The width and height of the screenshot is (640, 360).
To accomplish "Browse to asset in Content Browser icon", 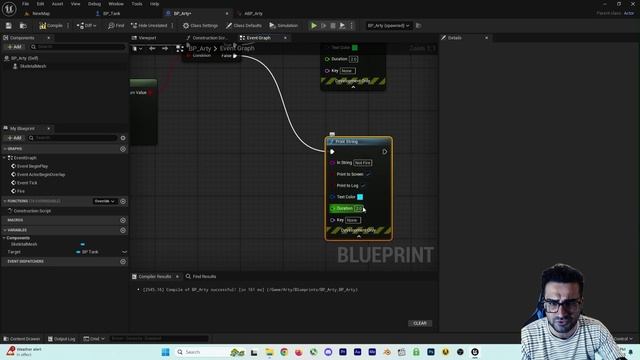I will 23,25.
